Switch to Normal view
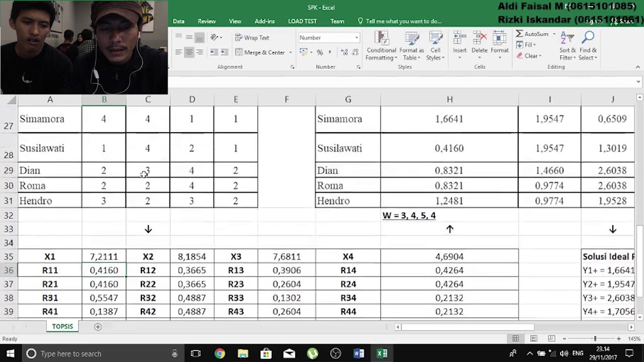The height and width of the screenshot is (362, 644). 516,339
